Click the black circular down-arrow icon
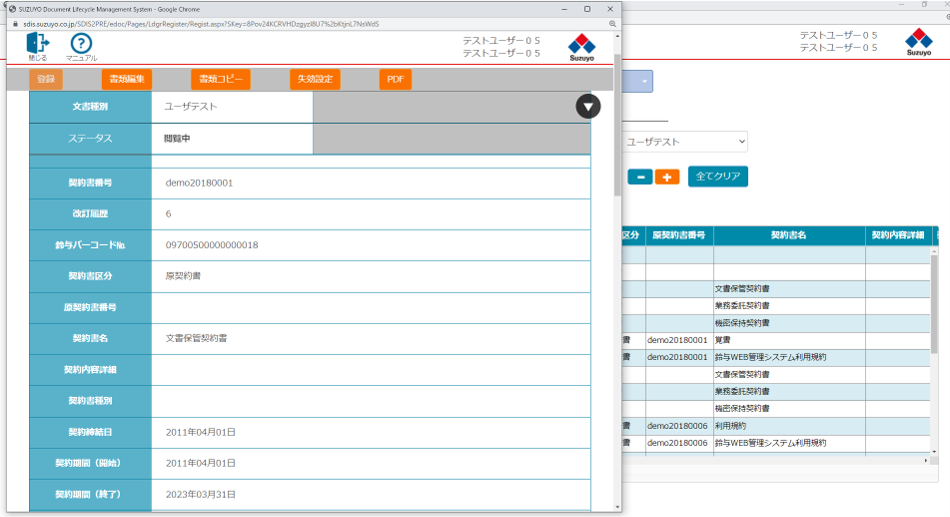This screenshot has height=517, width=950. tap(588, 106)
